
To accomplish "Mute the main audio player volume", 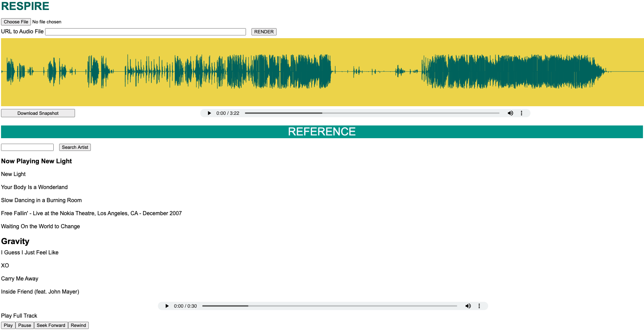I will pyautogui.click(x=511, y=113).
